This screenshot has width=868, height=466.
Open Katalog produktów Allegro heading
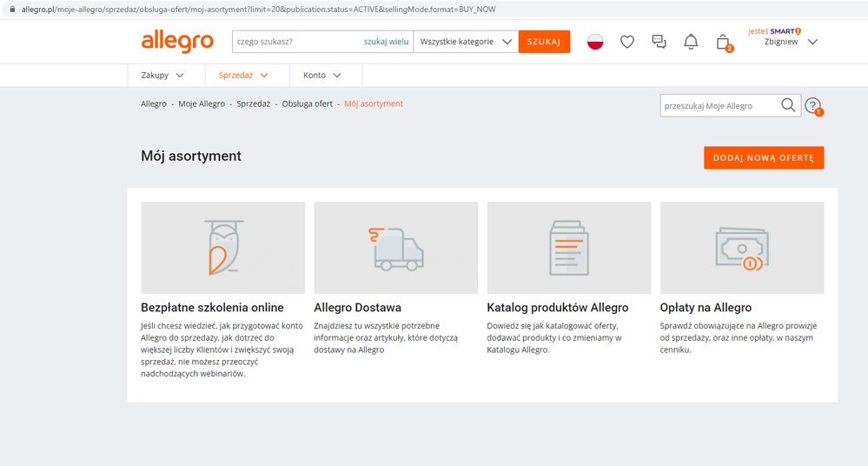coord(558,308)
